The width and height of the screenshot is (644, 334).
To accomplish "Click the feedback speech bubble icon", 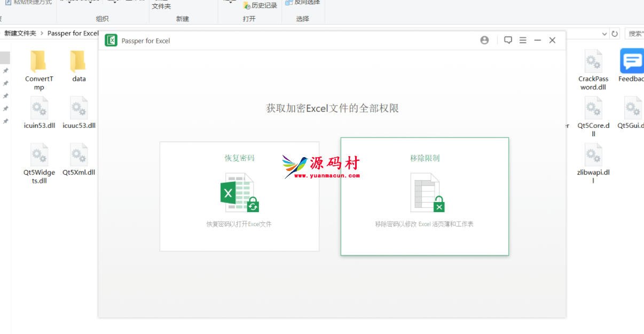I will (508, 41).
